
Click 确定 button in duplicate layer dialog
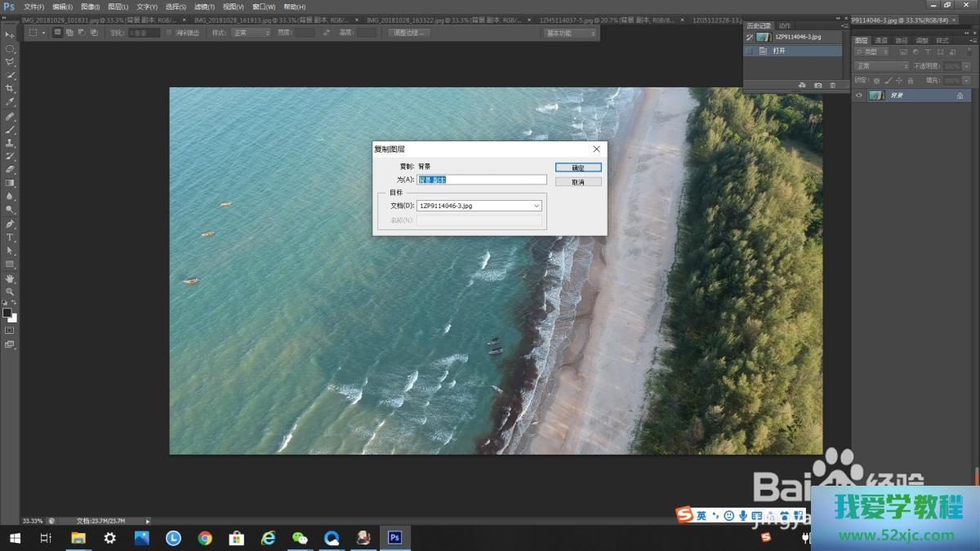577,167
